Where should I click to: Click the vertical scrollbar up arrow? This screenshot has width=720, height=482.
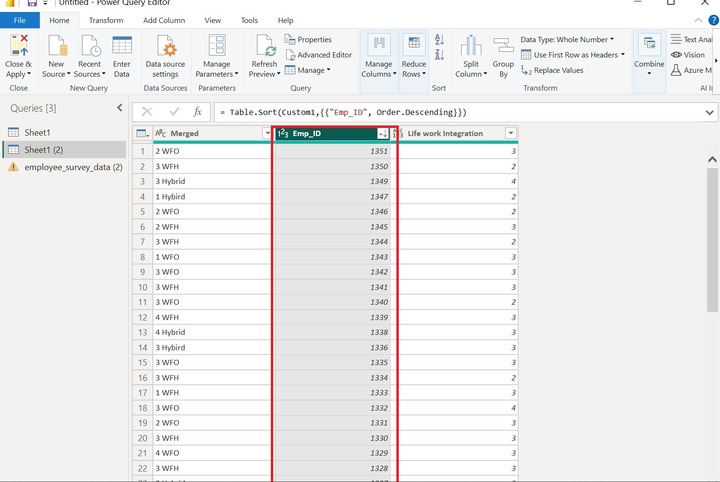(x=712, y=160)
